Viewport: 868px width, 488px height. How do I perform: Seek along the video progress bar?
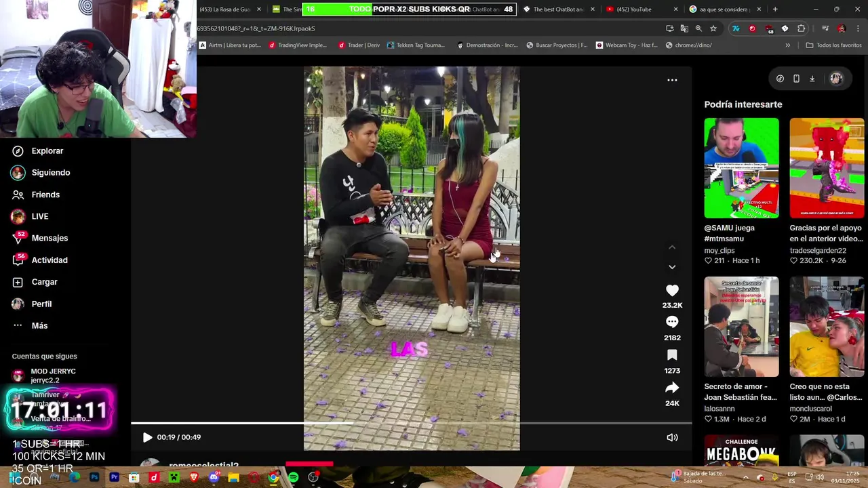411,423
